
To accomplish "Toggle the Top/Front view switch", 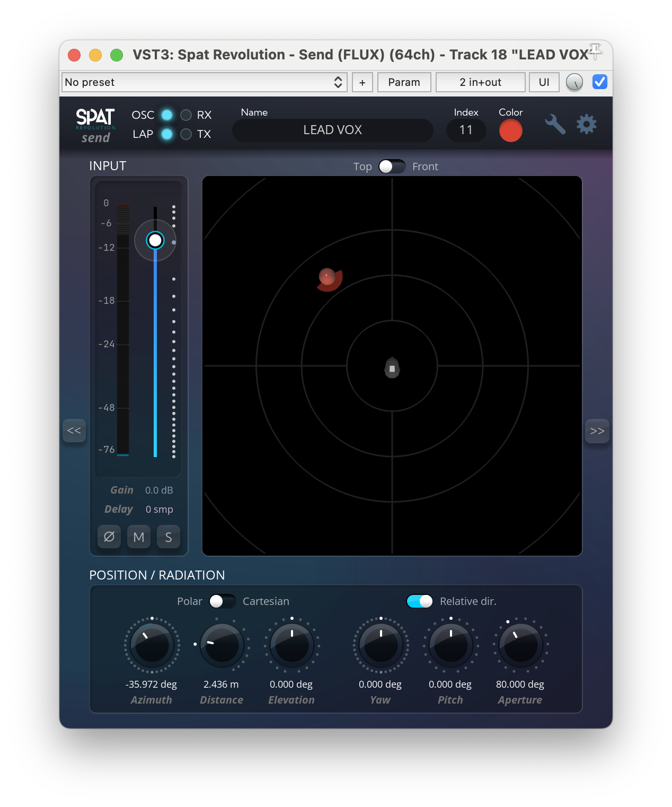I will pyautogui.click(x=392, y=166).
